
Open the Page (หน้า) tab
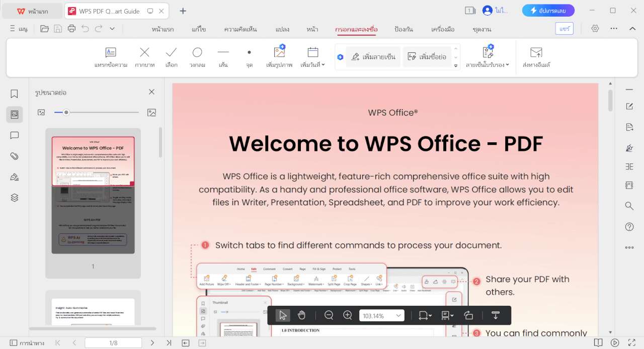click(x=312, y=29)
